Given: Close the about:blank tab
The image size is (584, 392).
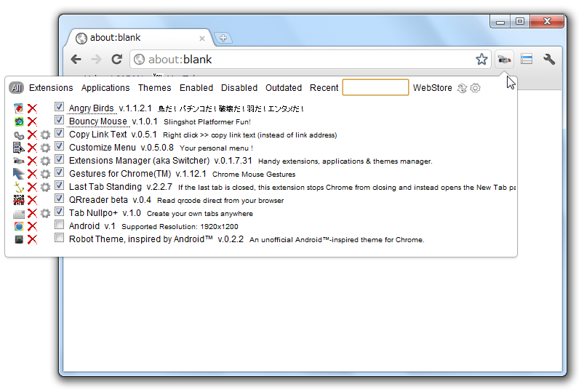Looking at the screenshot, I should pyautogui.click(x=202, y=38).
